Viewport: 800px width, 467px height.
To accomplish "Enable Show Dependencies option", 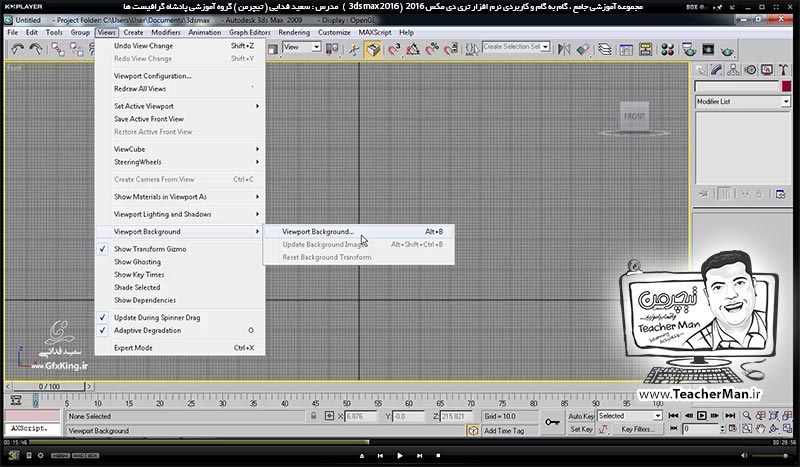I will coord(181,300).
